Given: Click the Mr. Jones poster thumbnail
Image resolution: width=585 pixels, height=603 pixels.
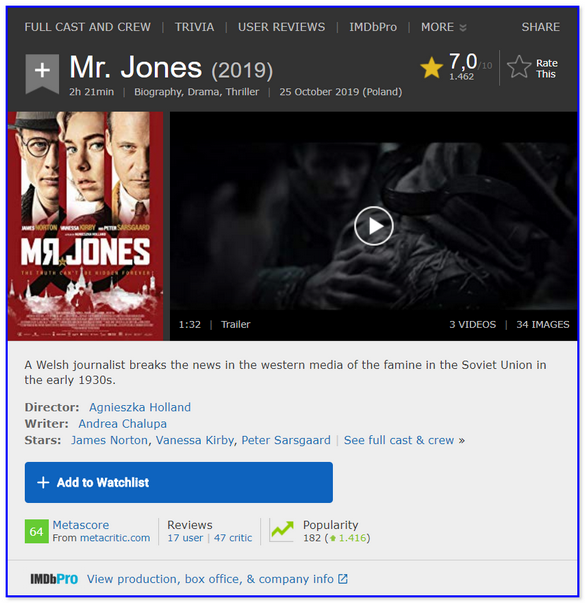Looking at the screenshot, I should click(85, 226).
